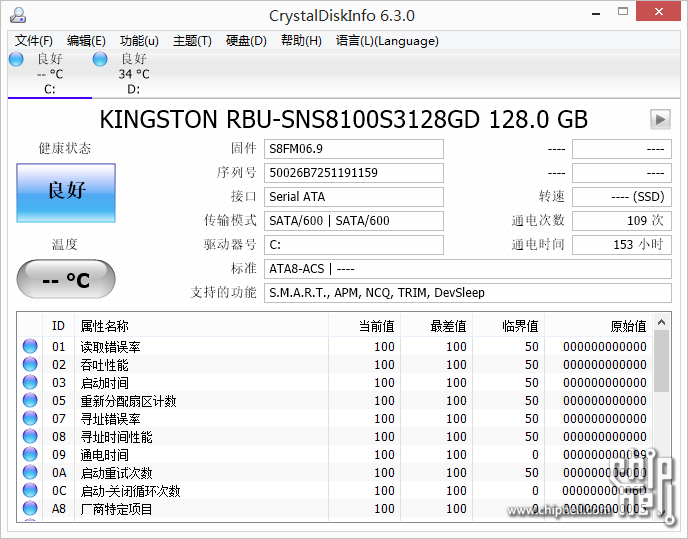Viewport: 688px width, 539px height.
Task: Click the -- °C temperature button
Action: point(66,279)
